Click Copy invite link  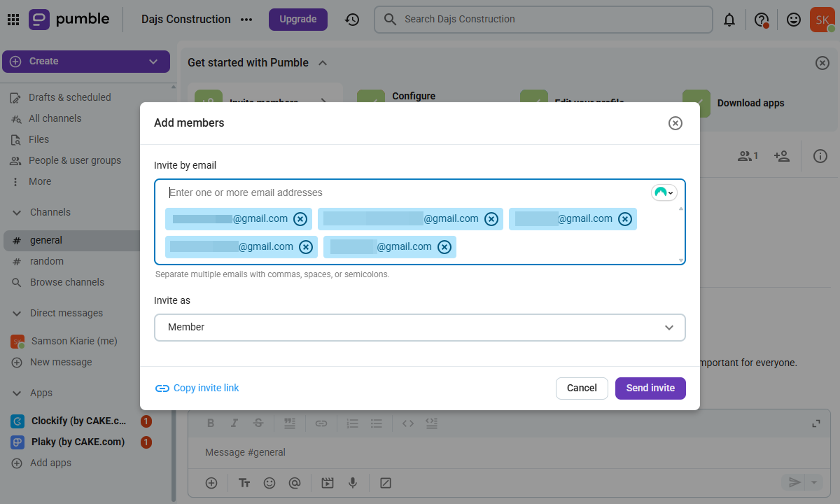tap(197, 388)
